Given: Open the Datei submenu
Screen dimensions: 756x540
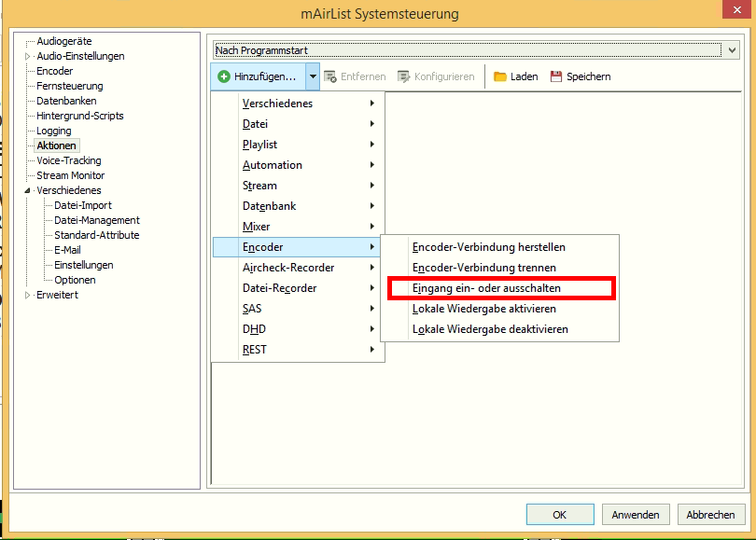Looking at the screenshot, I should [x=299, y=124].
